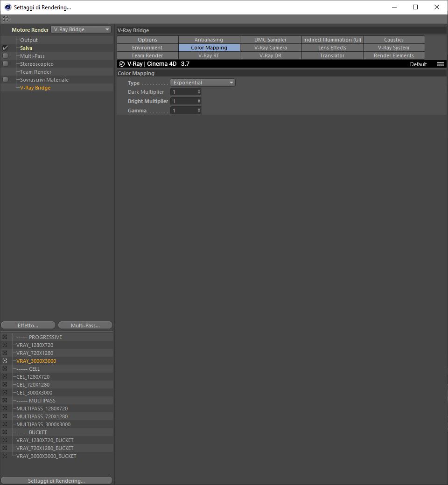Click icon beside ------ PROGRESSIVE separator
The height and width of the screenshot is (485, 448).
coord(5,337)
